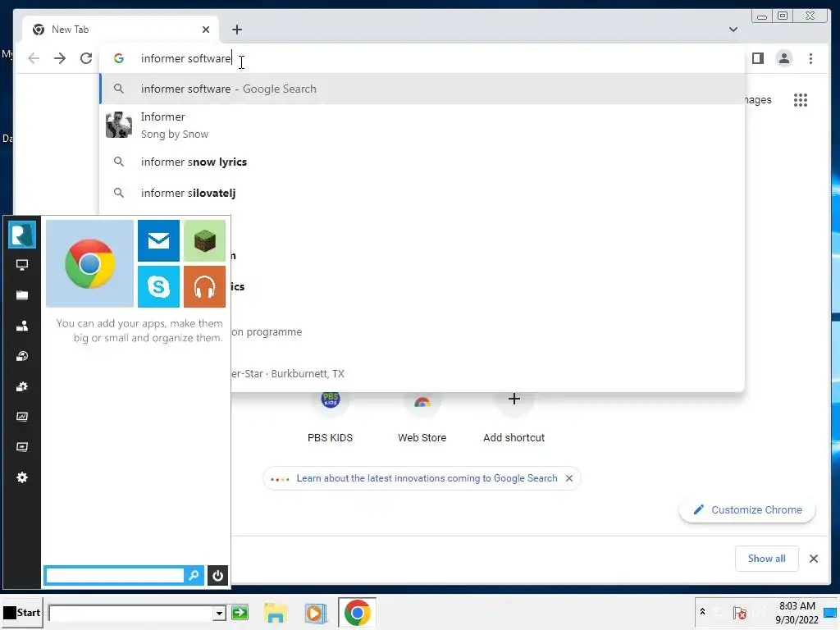This screenshot has width=840, height=630.
Task: Click in the address bar text
Action: [185, 58]
